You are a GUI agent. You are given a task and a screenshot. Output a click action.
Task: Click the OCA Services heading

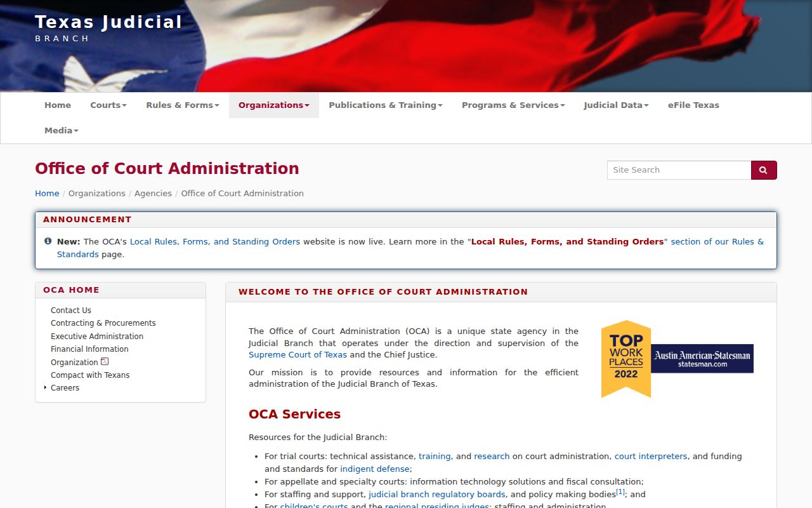(x=294, y=415)
